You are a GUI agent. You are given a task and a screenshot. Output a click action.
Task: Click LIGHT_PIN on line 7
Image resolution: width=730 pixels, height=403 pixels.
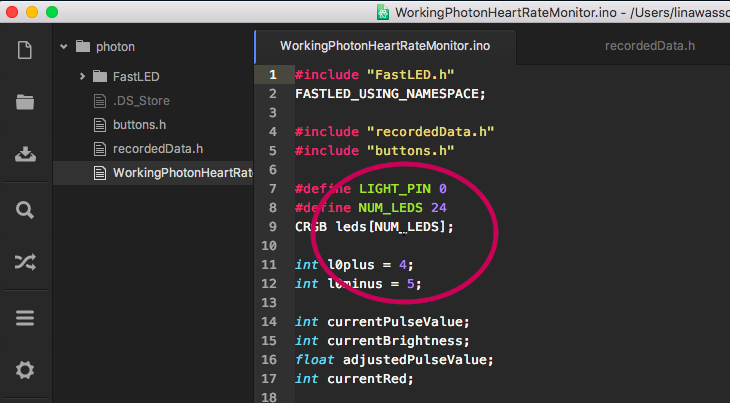(x=395, y=188)
